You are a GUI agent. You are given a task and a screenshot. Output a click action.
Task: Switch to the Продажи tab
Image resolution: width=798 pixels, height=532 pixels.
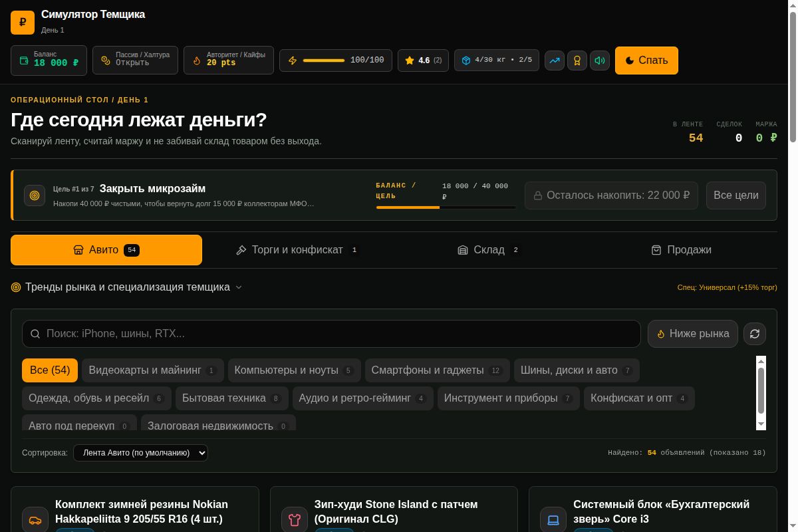(x=681, y=250)
